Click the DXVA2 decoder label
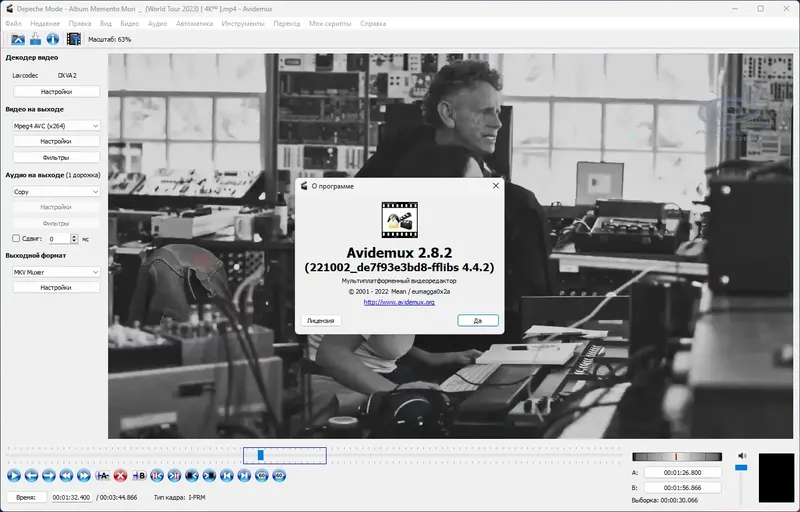 click(67, 75)
